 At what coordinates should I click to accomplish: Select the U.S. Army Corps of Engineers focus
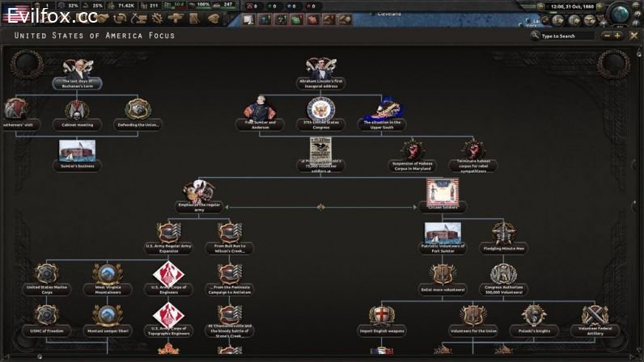coord(168,275)
